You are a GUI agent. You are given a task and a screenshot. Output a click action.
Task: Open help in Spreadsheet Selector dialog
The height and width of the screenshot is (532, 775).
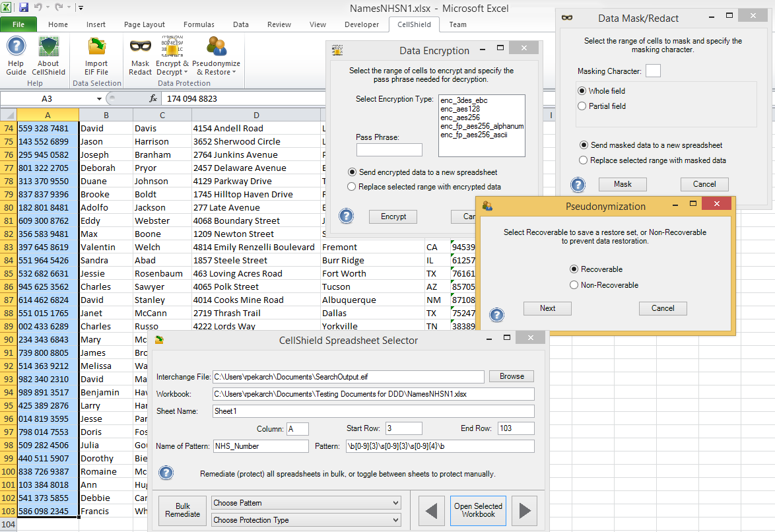tap(166, 473)
